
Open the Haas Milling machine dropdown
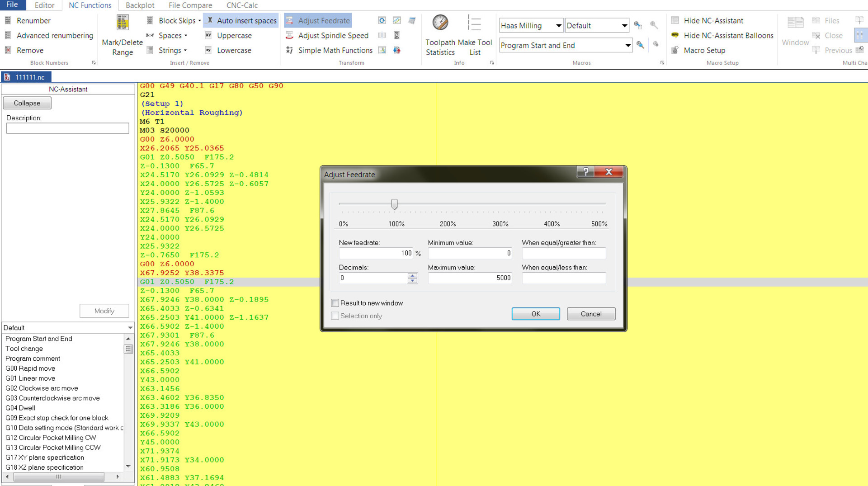(558, 26)
